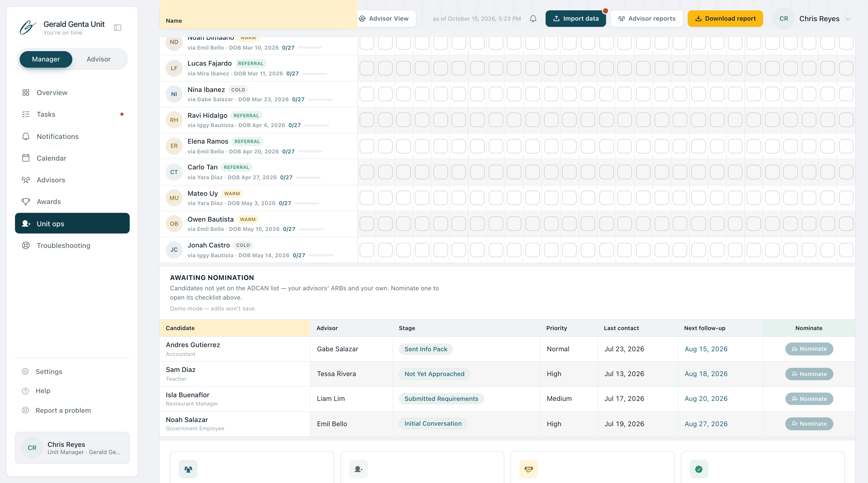
Task: Click the Gerald Genta Unit logo
Action: [28, 28]
